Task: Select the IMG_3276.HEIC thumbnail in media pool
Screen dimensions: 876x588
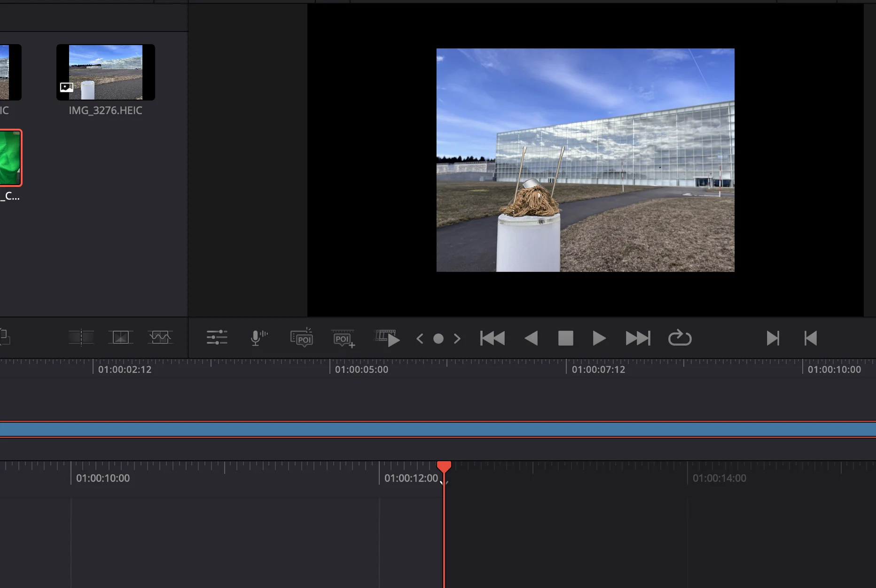Action: tap(106, 72)
